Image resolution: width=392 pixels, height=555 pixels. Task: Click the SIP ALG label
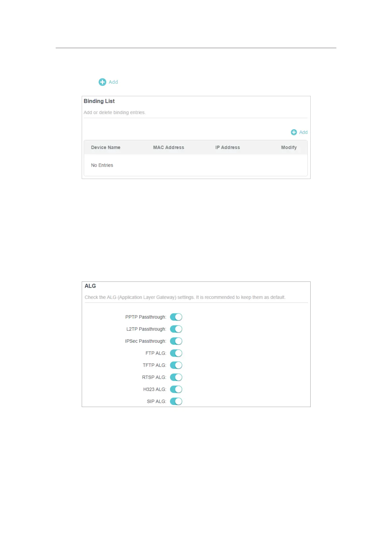[x=156, y=401]
